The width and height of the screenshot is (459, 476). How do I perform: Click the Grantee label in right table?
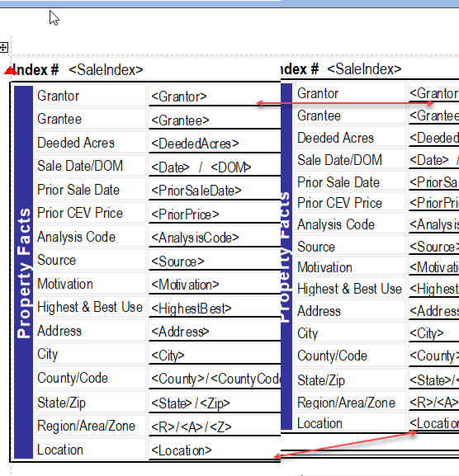319,115
